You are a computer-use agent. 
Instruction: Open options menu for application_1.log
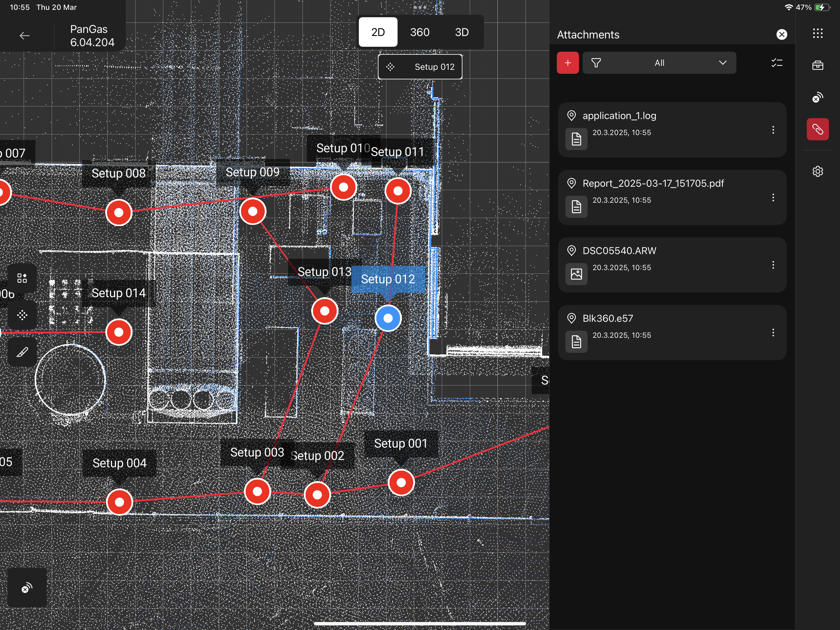[x=773, y=130]
